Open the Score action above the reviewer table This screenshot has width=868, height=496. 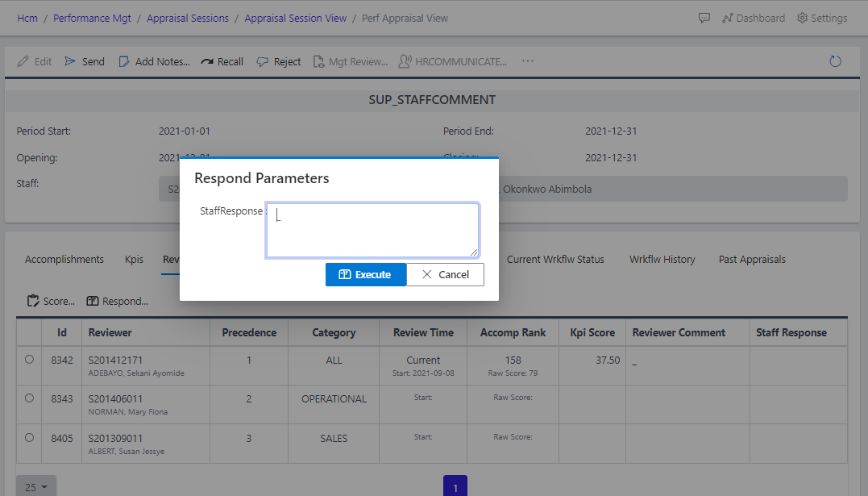coord(50,301)
